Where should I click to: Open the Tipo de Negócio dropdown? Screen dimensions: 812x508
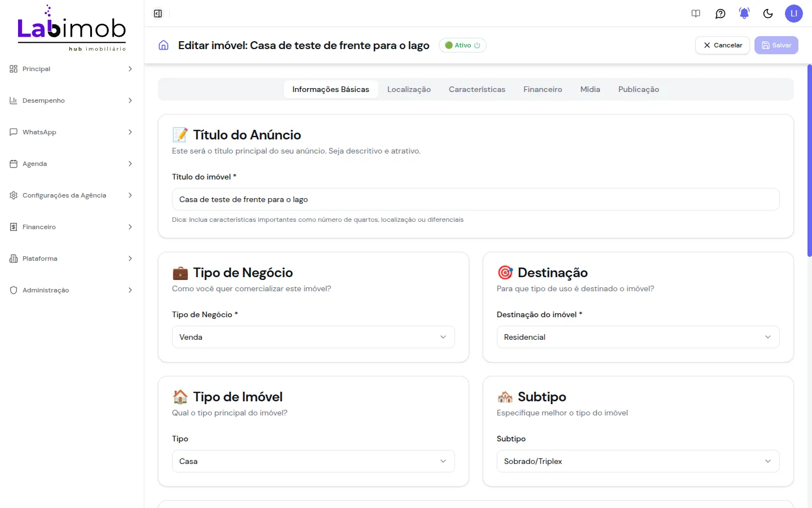[x=313, y=337]
